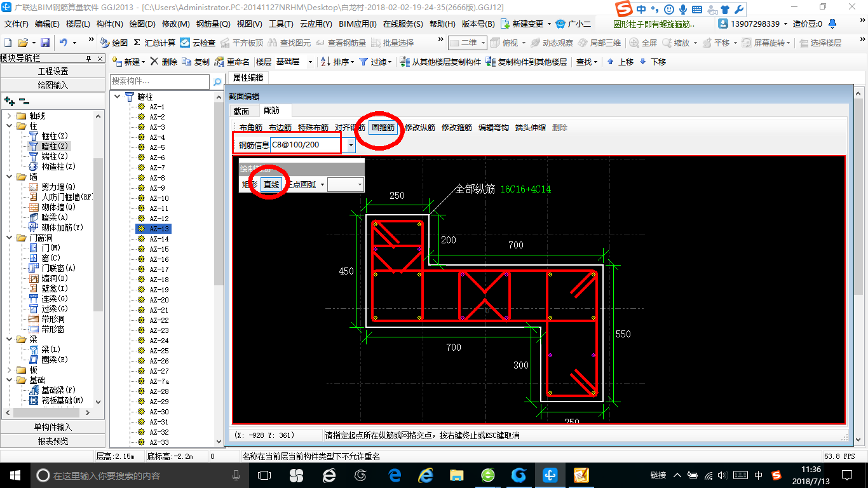The image size is (868, 488).
Task: Click the 修改纵筋 button
Action: 420,127
